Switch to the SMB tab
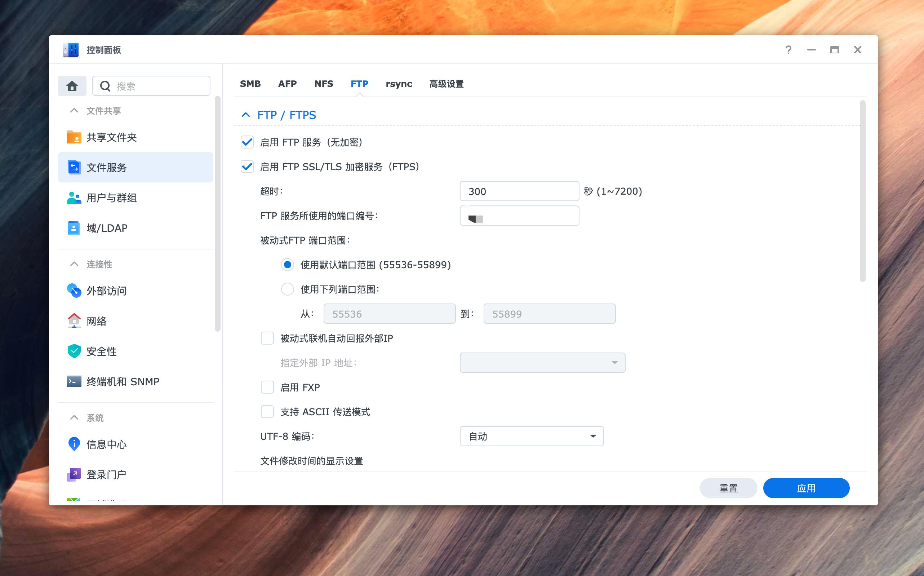The width and height of the screenshot is (924, 576). point(250,84)
